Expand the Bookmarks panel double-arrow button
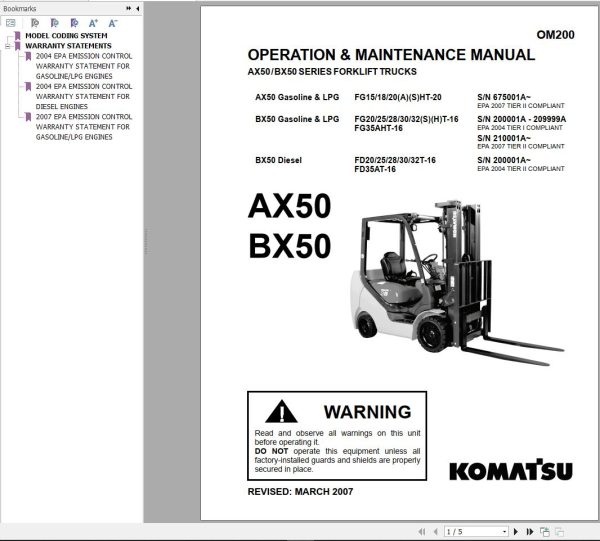The height and width of the screenshot is (541, 600). coord(129,8)
